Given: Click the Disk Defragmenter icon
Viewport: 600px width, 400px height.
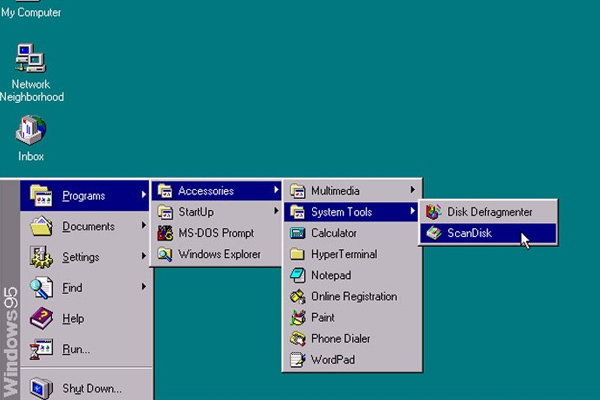Looking at the screenshot, I should tap(434, 212).
